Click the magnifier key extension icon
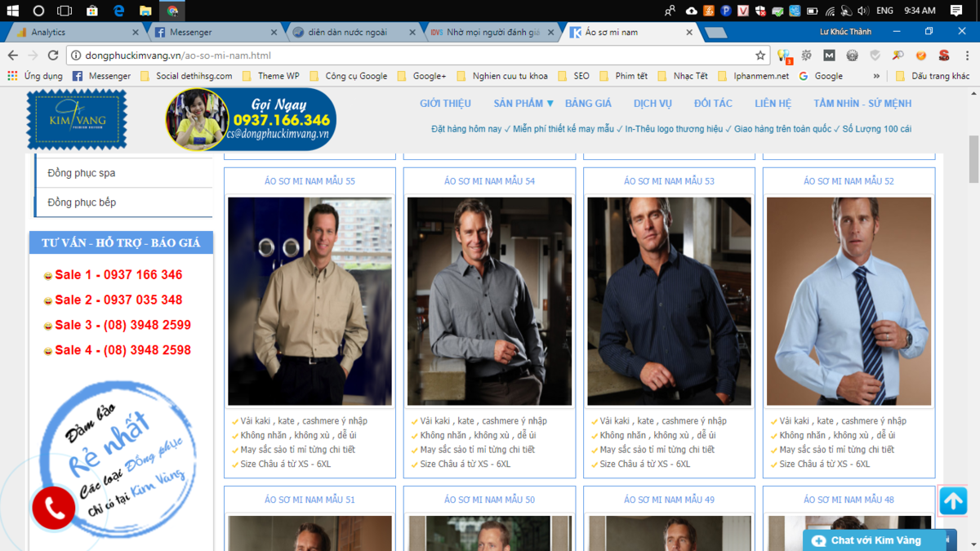This screenshot has width=980, height=551. point(898,56)
